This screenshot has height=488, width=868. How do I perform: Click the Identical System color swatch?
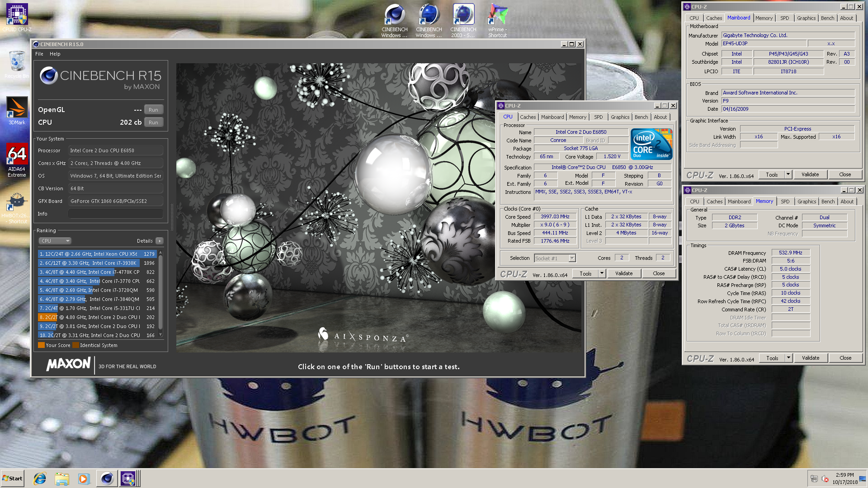pyautogui.click(x=75, y=345)
